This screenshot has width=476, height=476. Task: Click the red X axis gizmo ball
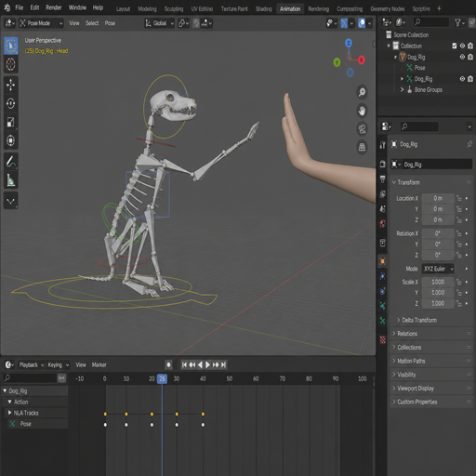click(x=362, y=60)
